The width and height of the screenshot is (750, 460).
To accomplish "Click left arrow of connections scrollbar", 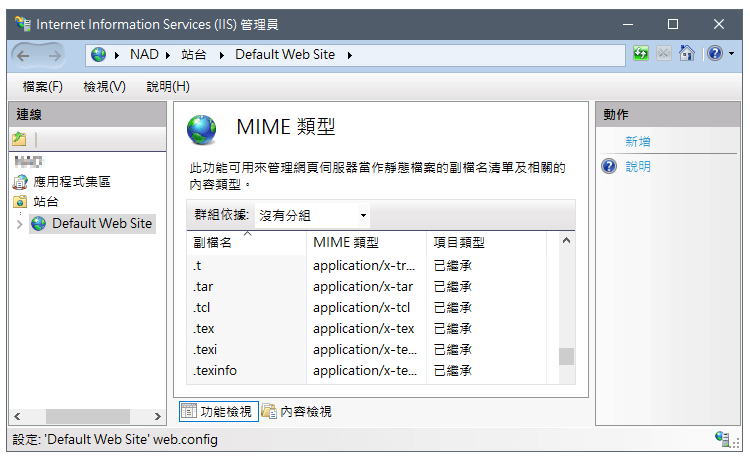I will [17, 416].
